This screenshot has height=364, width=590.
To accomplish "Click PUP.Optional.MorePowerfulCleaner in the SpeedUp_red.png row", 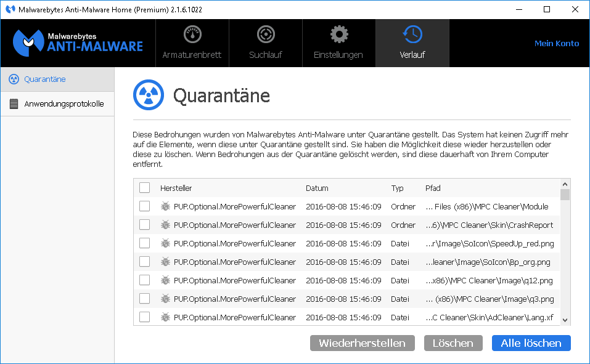I will click(x=235, y=243).
